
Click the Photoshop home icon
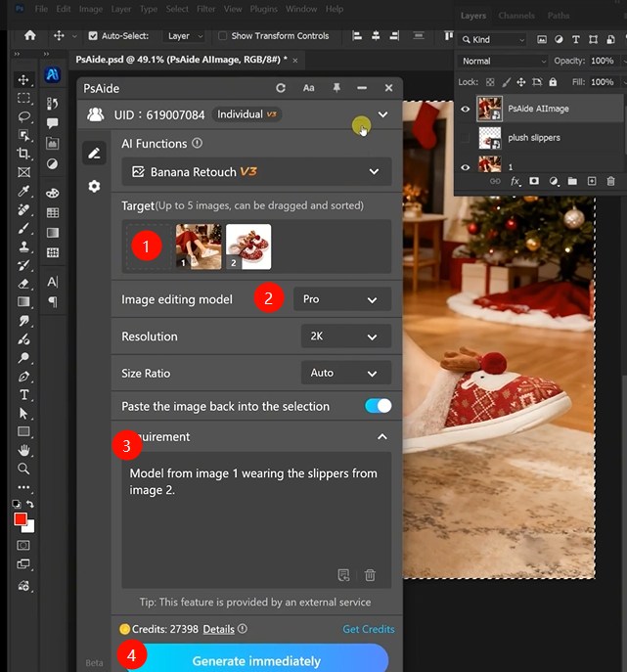tap(30, 36)
